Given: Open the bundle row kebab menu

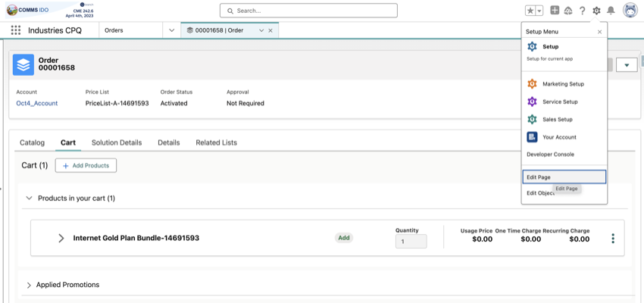Looking at the screenshot, I should coord(613,238).
